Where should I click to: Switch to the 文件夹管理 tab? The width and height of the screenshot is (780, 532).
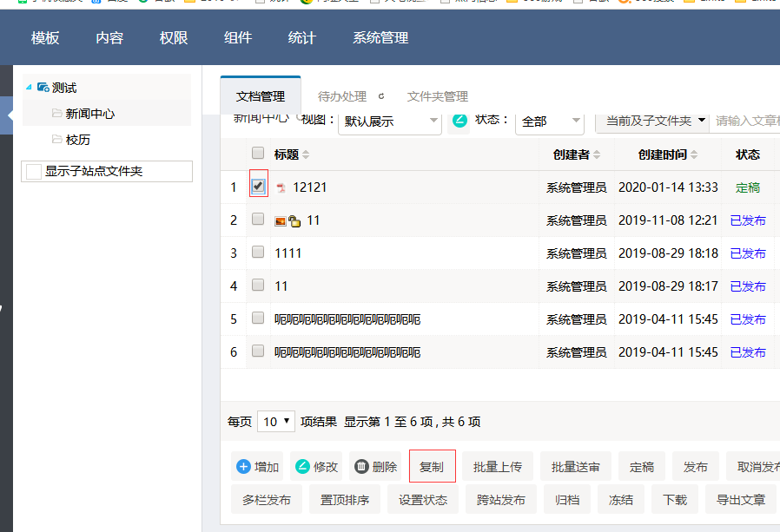(437, 96)
